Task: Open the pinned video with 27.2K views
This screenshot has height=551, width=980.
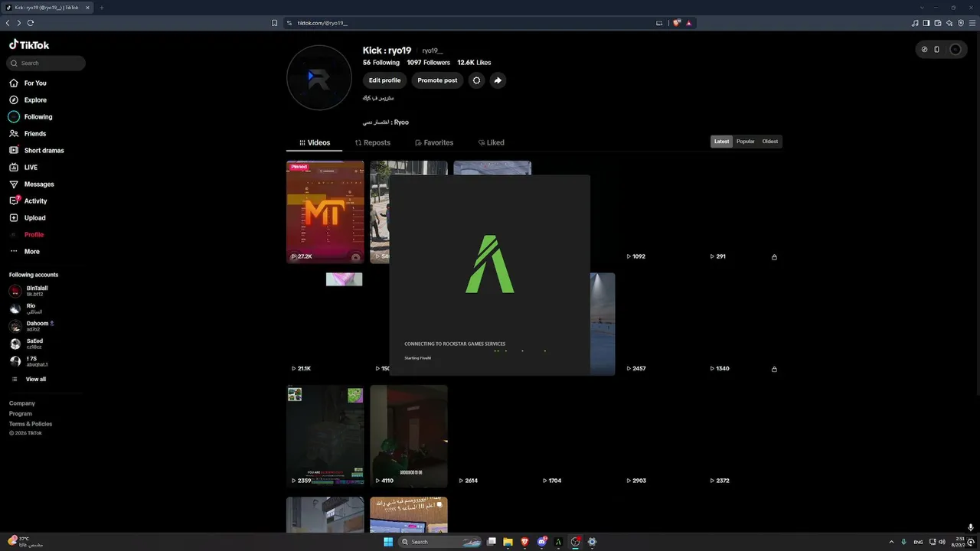Action: coord(325,212)
